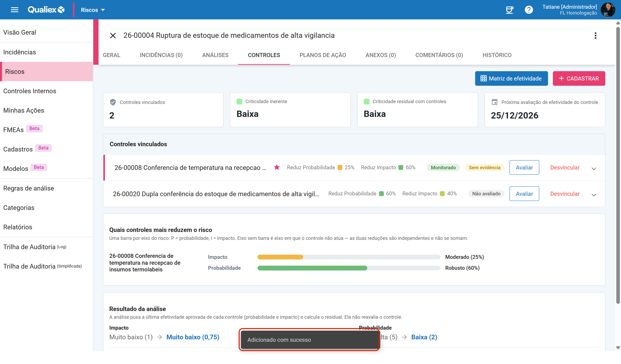Screen dimensions: 621x364
Task: Expand control 26-00008 row chevron
Action: [594, 169]
